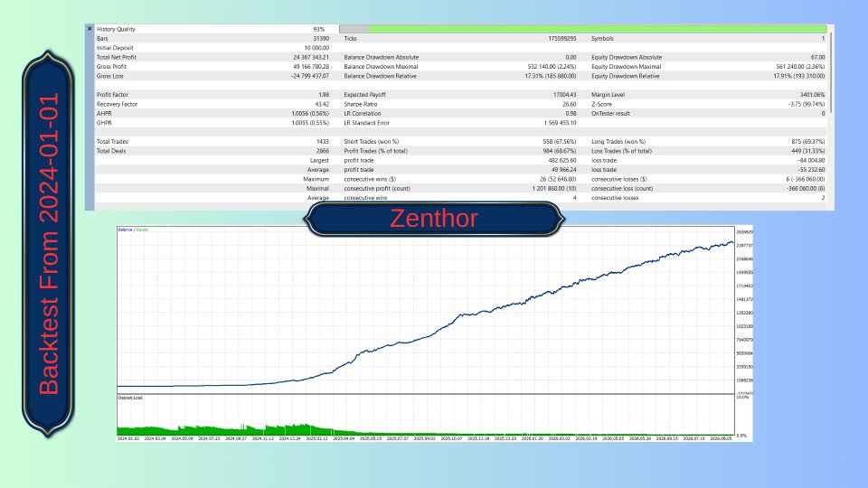868x488 pixels.
Task: Click the report panel's vertical scrollbar
Action: click(831, 72)
